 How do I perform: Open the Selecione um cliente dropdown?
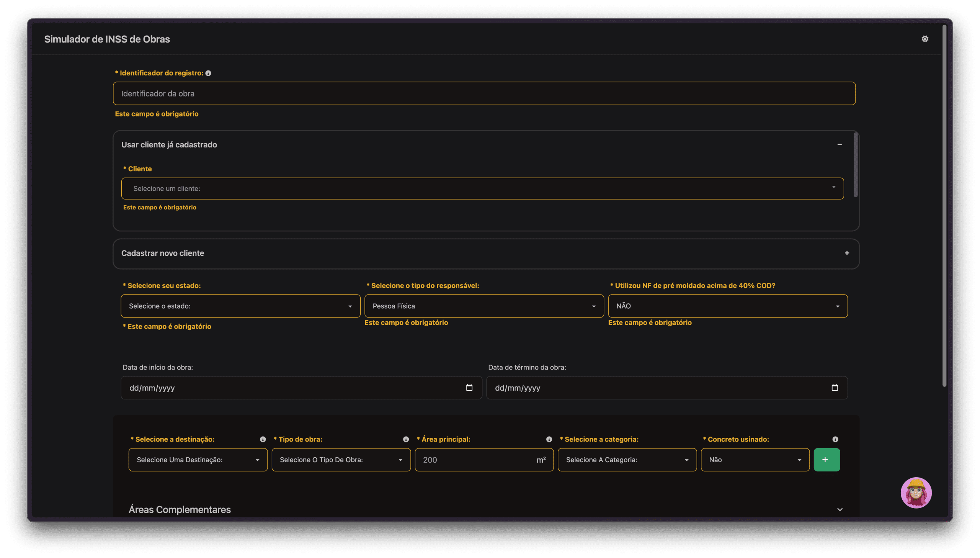click(x=482, y=188)
